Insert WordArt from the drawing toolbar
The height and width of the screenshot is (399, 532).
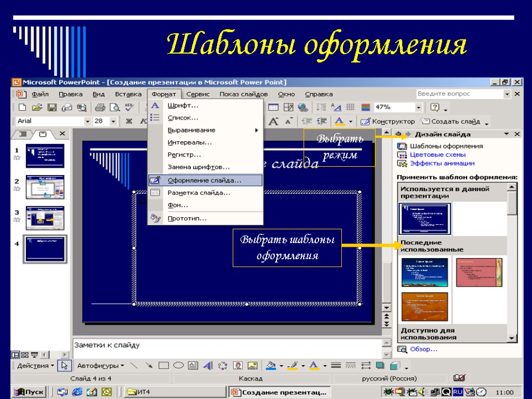(208, 365)
